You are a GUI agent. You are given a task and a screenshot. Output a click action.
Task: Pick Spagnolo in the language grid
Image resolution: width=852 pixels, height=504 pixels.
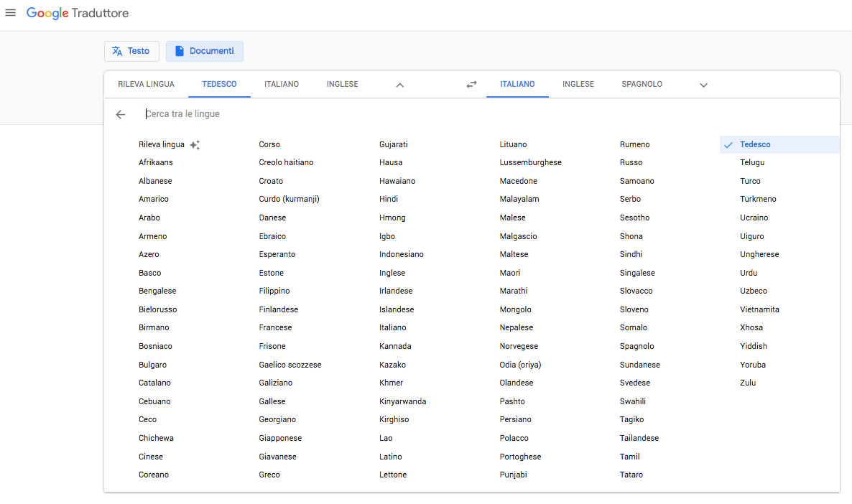[636, 346]
